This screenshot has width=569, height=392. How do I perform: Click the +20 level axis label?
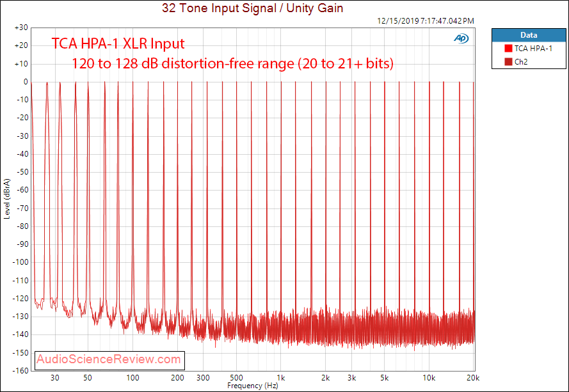click(21, 45)
